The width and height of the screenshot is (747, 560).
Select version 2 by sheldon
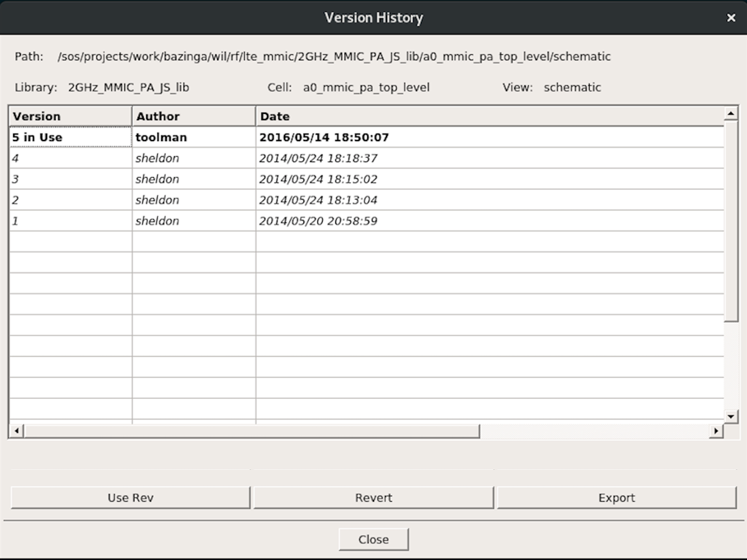(x=70, y=200)
